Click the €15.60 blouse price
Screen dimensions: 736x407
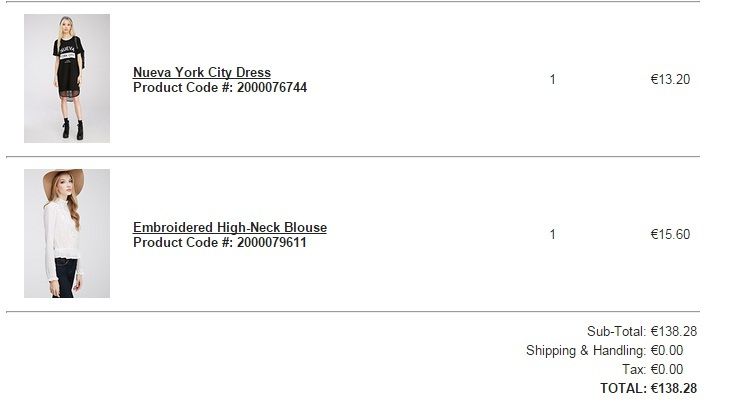pos(670,235)
